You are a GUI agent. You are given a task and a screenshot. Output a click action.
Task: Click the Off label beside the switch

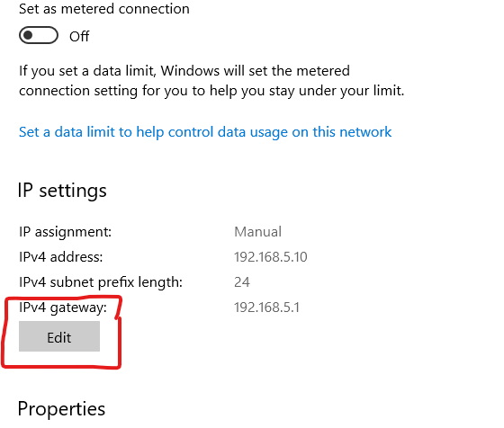79,36
